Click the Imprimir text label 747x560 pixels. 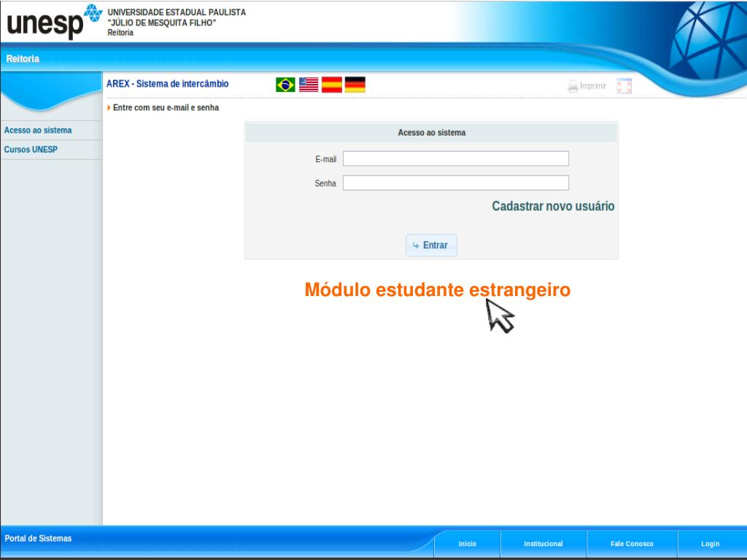pos(593,86)
